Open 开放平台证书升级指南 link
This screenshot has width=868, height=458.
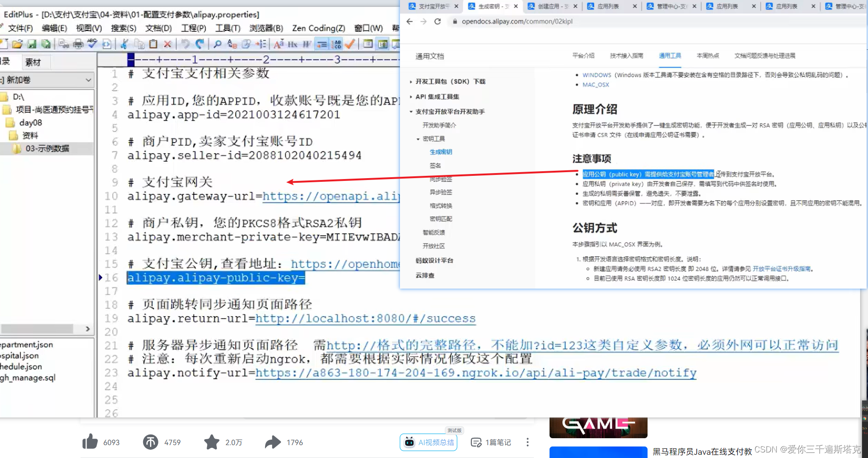click(x=781, y=269)
